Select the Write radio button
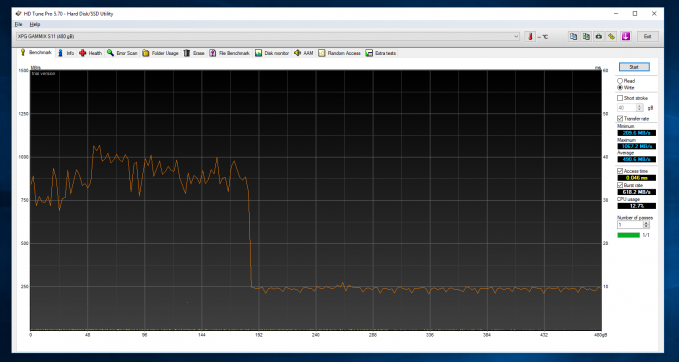679x362 pixels. tap(620, 87)
